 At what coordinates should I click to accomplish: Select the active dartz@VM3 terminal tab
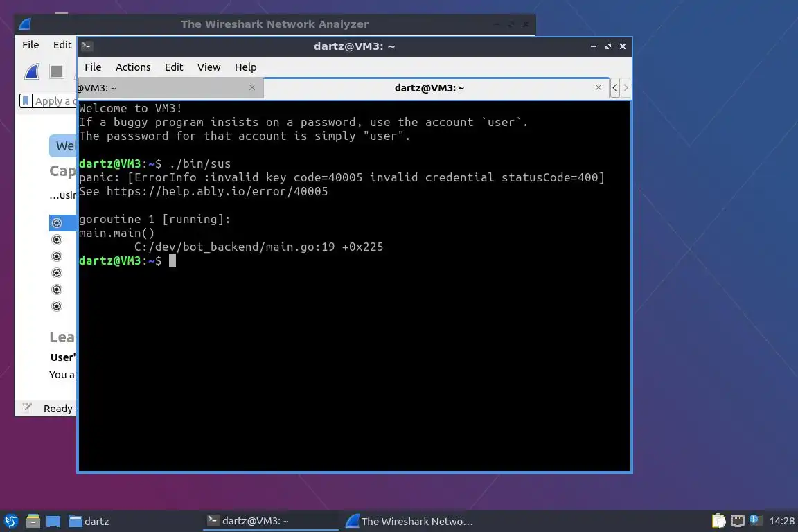point(436,88)
